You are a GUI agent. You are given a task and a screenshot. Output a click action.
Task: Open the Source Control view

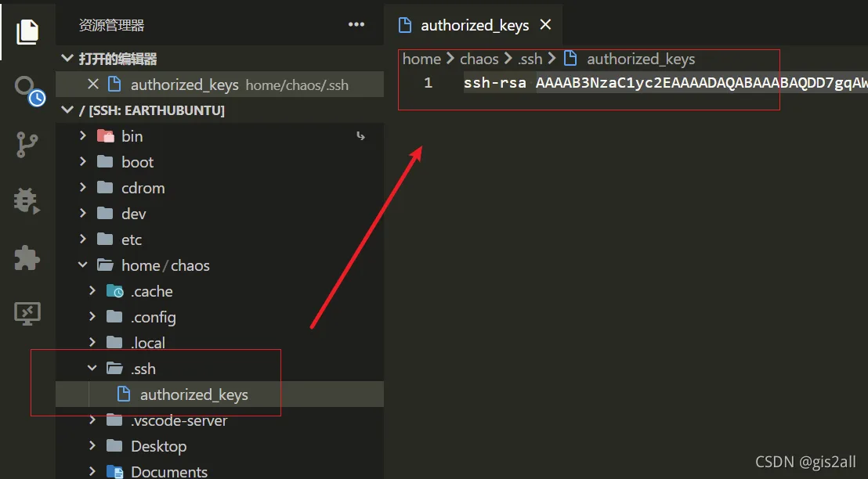pyautogui.click(x=27, y=145)
